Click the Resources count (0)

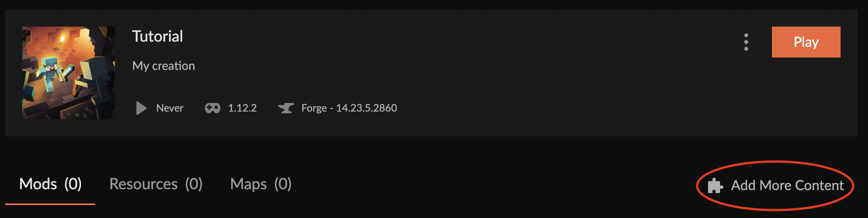click(x=194, y=184)
